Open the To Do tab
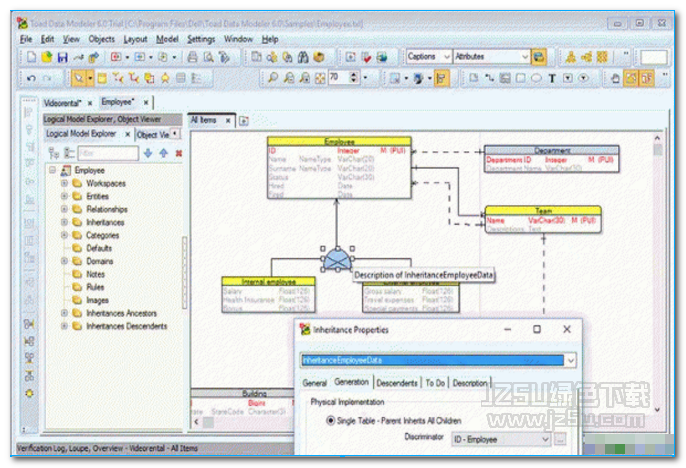 435,383
